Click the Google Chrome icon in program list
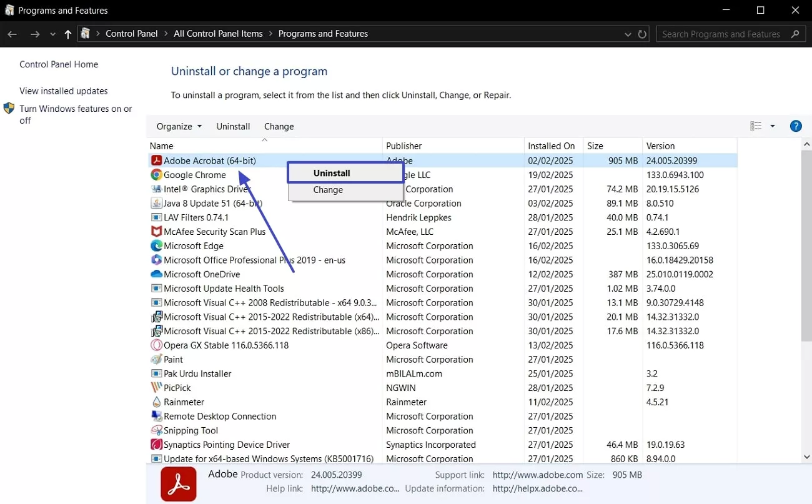 (156, 175)
